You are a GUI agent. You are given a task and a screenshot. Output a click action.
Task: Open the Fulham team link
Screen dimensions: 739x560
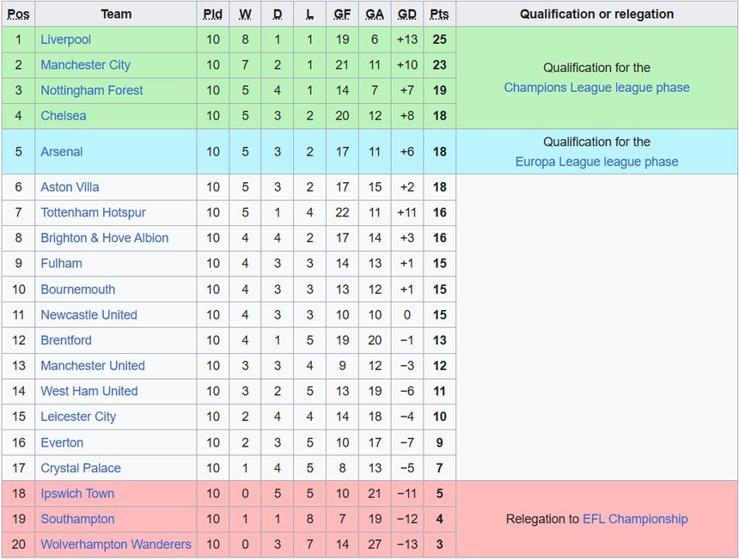coord(61,264)
